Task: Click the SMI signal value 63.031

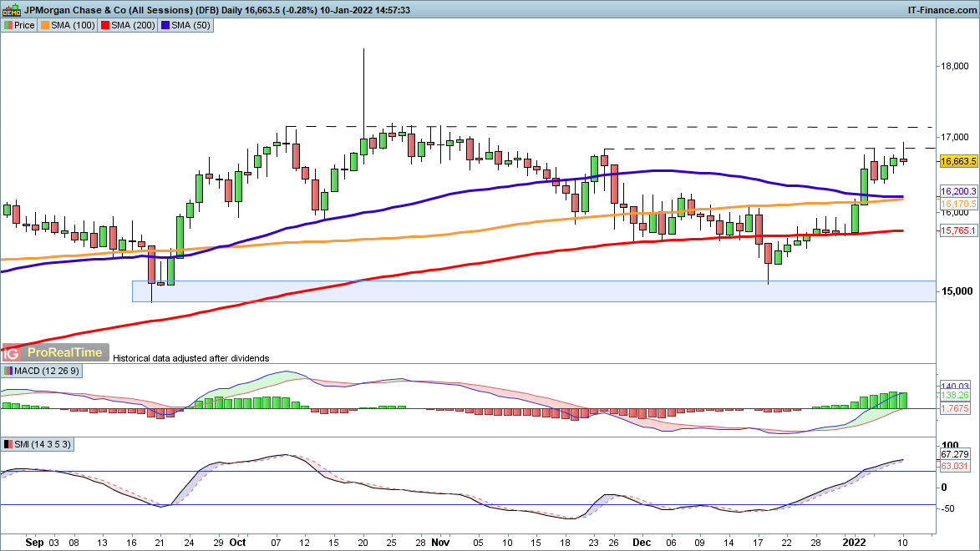Action: 955,466
